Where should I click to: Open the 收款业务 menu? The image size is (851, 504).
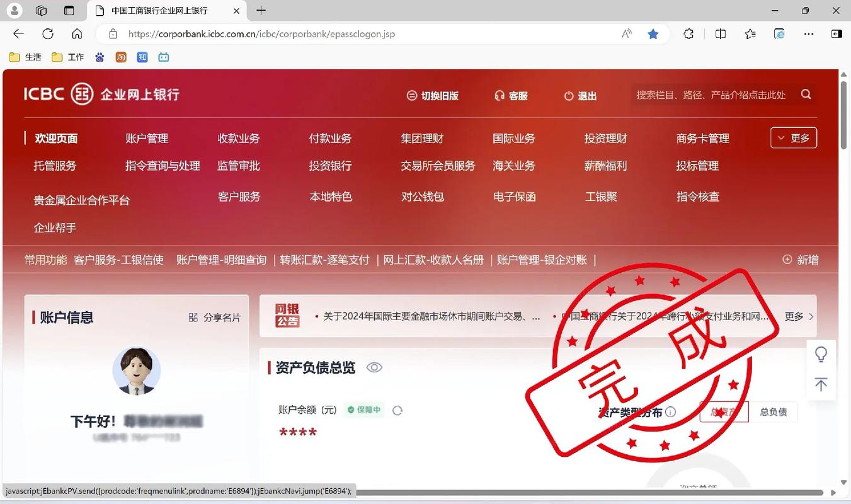tap(239, 139)
